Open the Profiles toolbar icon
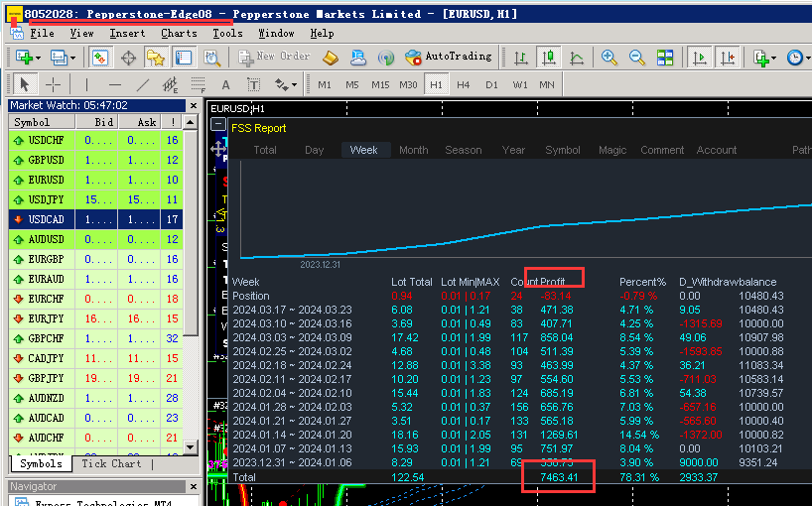Viewport: 812px width, 506px height. 59,57
